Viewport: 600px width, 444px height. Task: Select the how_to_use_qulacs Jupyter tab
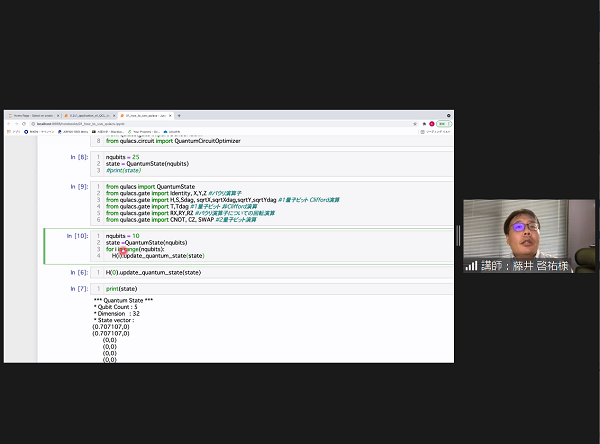point(145,116)
